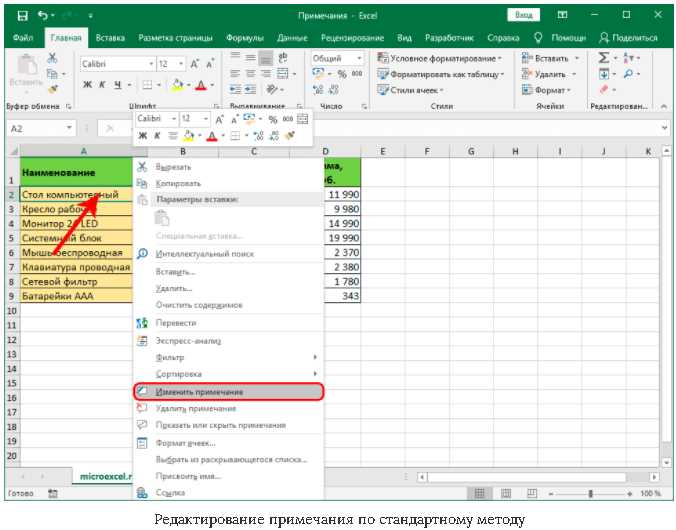The image size is (676, 530).
Task: Click the comma style 000 icon in the ribbon
Action: click(357, 74)
